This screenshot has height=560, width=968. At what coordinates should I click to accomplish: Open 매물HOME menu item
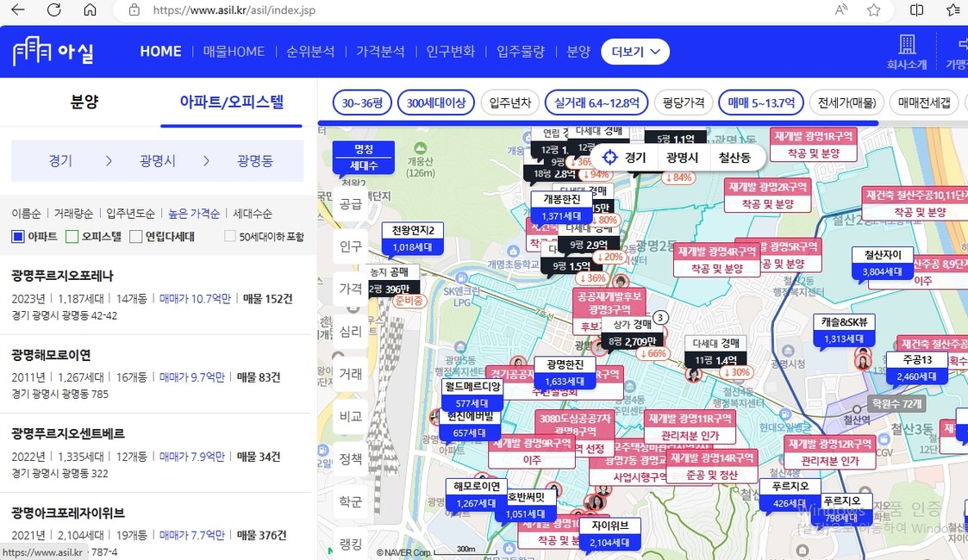(x=234, y=51)
